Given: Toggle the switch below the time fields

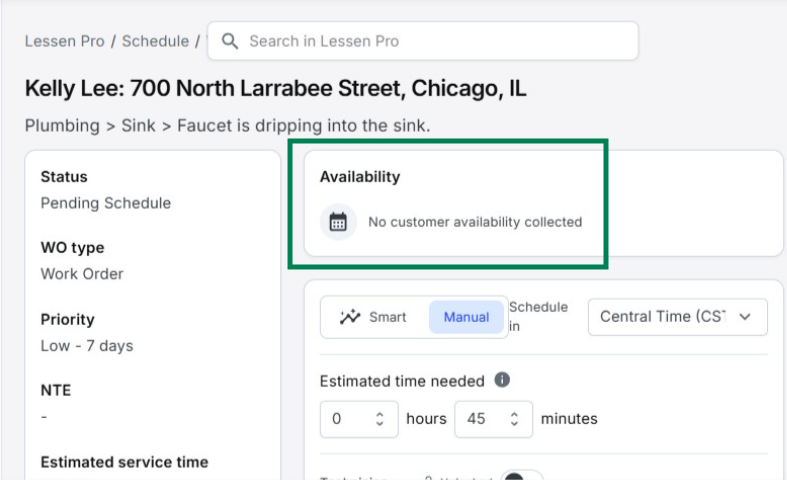Looking at the screenshot, I should (521, 477).
